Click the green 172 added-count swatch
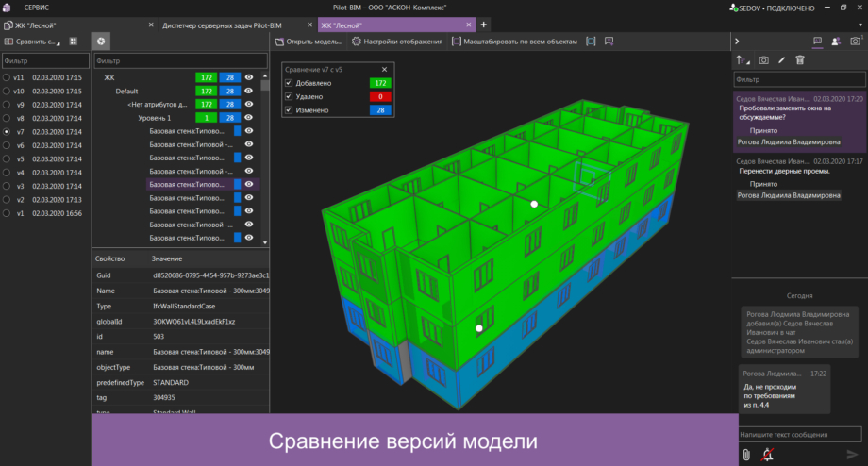This screenshot has width=868, height=466. pyautogui.click(x=380, y=83)
